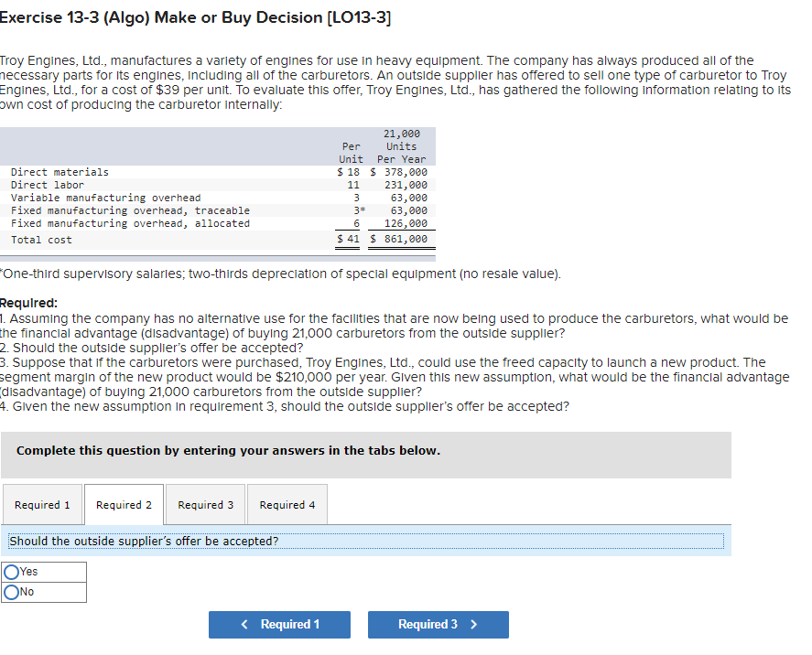Click the question text 'Should the outside supplier's offer be accepted?'
The width and height of the screenshot is (812, 655).
coord(144,542)
